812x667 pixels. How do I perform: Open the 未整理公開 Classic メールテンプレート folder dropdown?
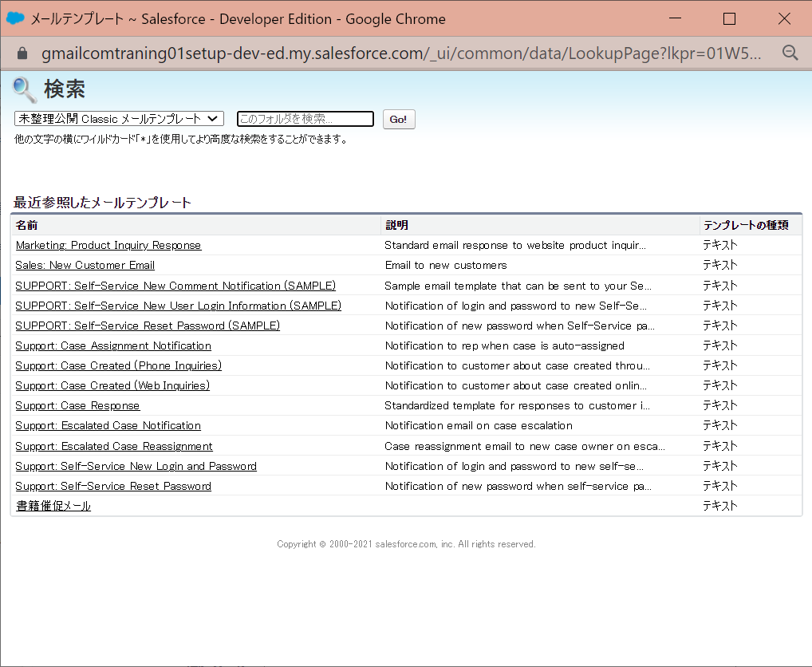(x=119, y=119)
